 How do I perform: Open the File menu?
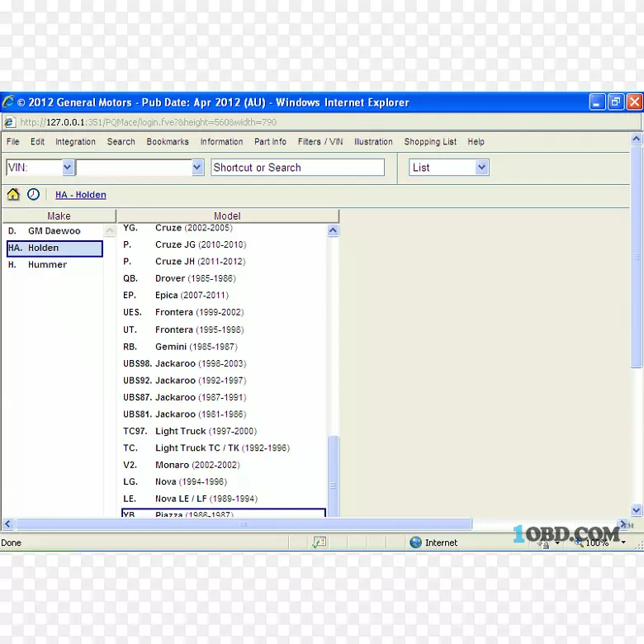tap(12, 142)
